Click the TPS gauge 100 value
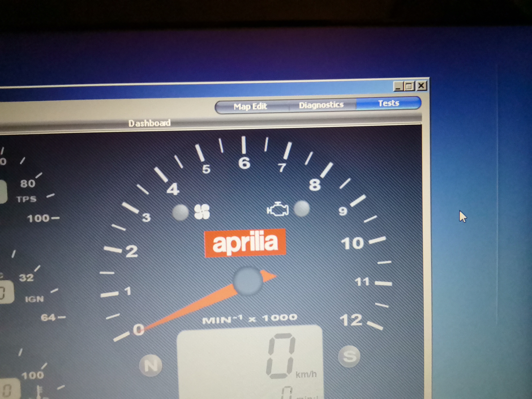Image resolution: width=532 pixels, height=399 pixels. click(x=38, y=219)
